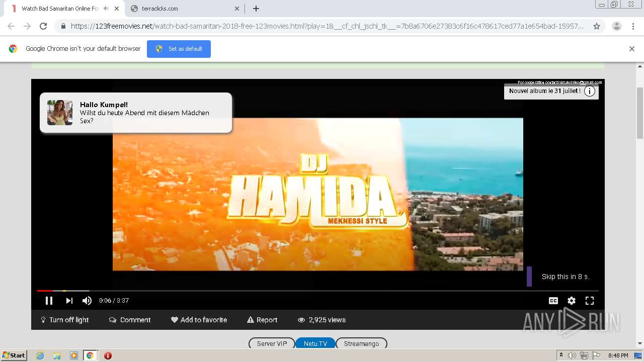Enter fullscreen video mode

[590, 301]
